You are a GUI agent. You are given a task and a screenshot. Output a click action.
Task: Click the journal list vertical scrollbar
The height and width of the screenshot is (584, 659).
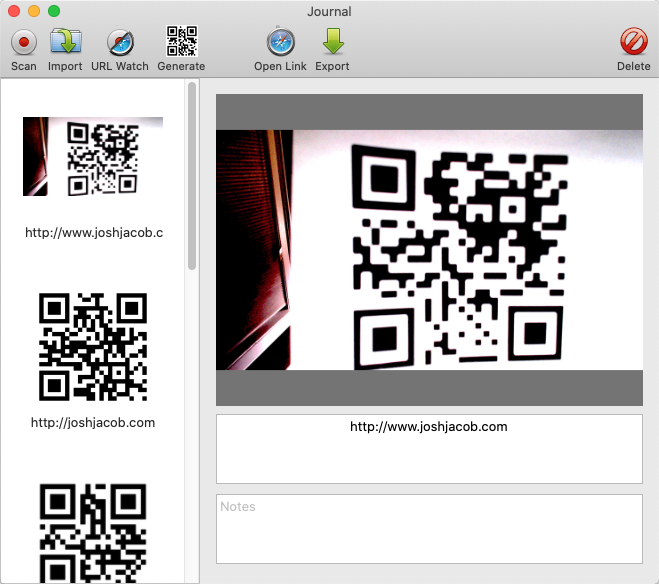point(192,176)
